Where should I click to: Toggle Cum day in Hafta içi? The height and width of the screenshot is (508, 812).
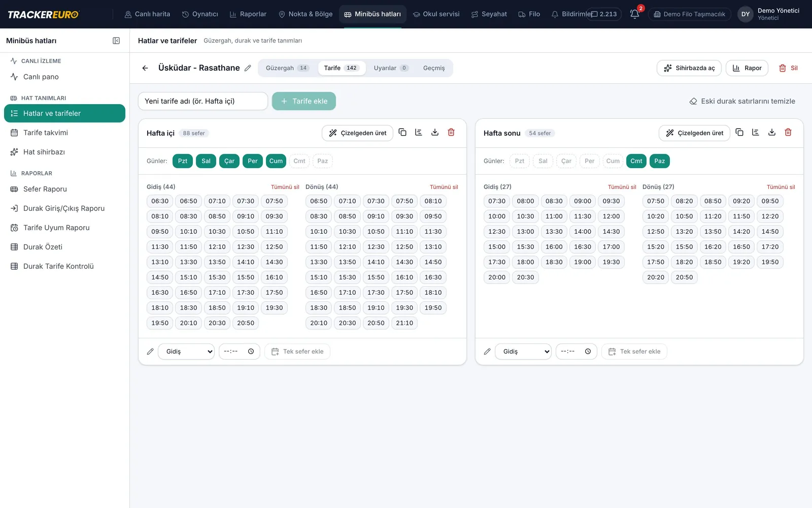pyautogui.click(x=276, y=161)
